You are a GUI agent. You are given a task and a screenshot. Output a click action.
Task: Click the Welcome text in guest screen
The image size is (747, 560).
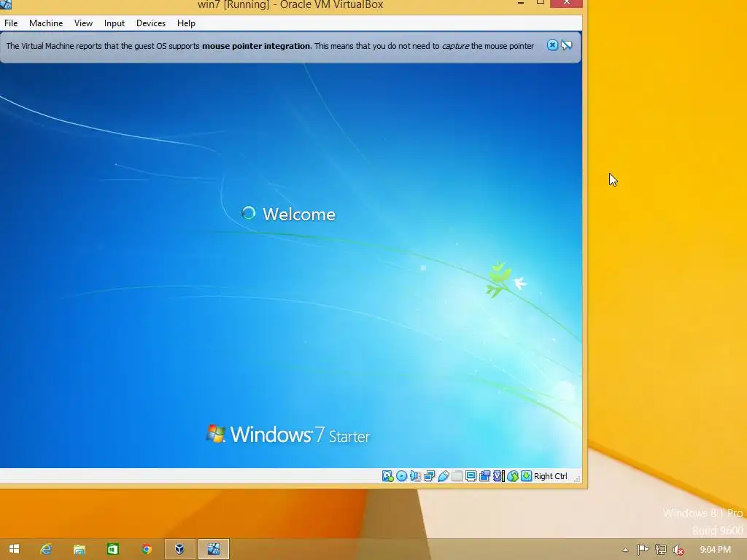click(298, 214)
